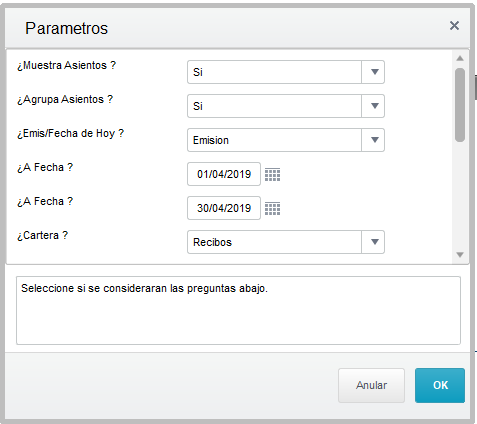Open calendar picker beside 30/04/2019 date
This screenshot has height=424, width=477.
(x=272, y=208)
